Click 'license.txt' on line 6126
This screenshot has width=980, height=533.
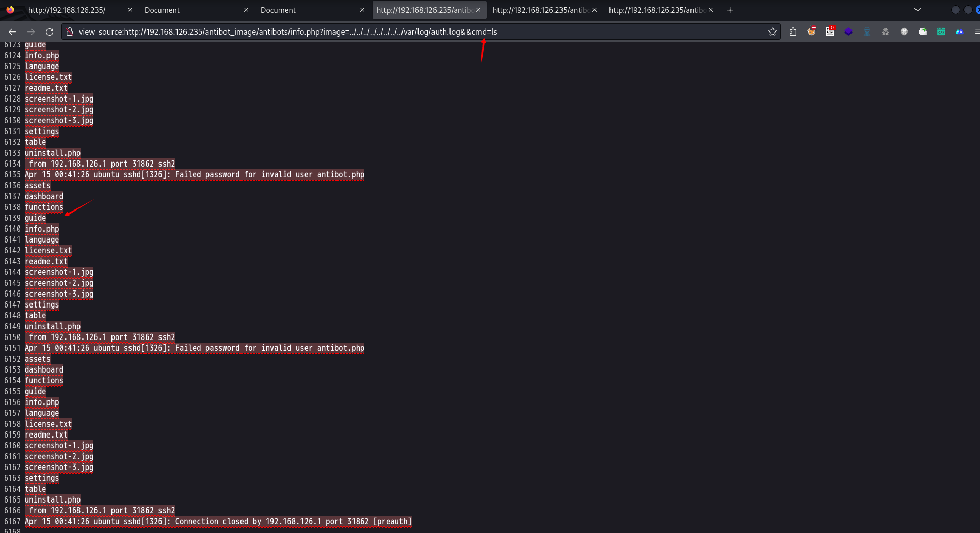pos(49,77)
